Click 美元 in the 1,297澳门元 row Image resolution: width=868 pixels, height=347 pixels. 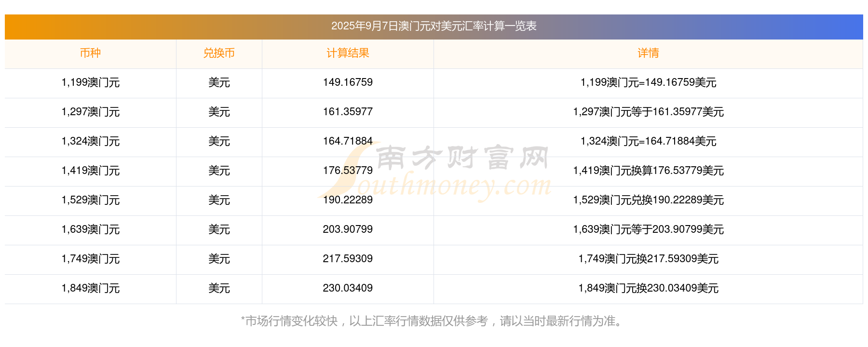pos(219,112)
